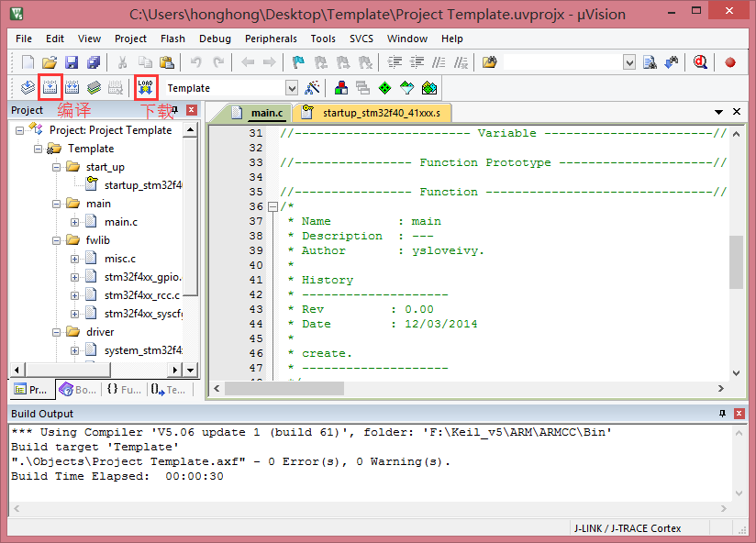Open the Template target selection dropdown

(292, 88)
